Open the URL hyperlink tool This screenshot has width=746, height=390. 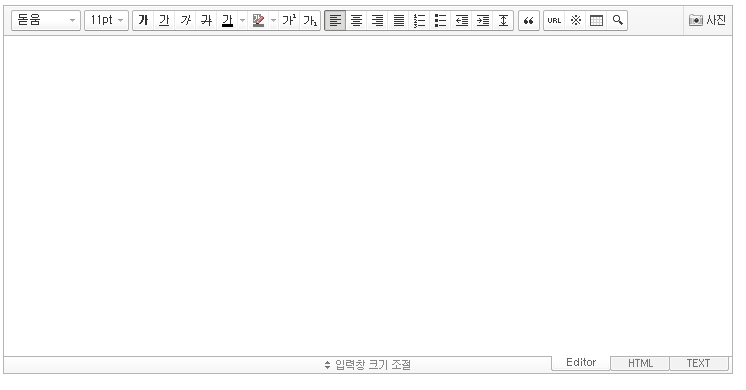tap(554, 20)
